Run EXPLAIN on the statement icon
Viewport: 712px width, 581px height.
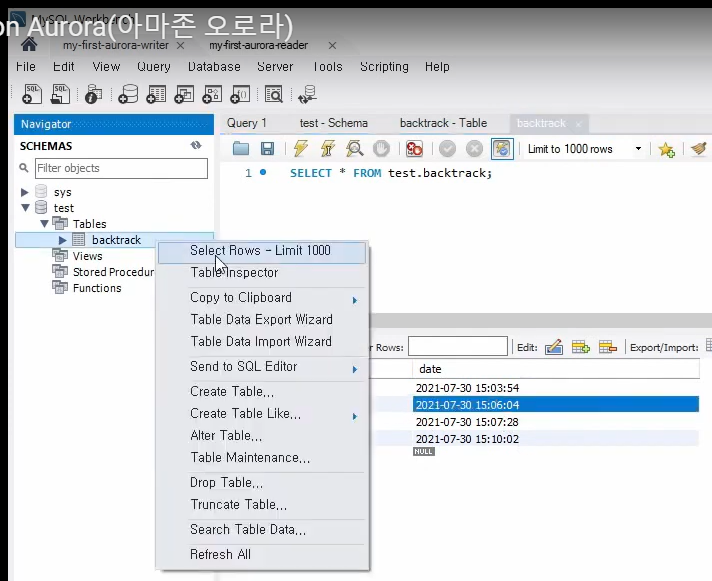click(x=354, y=148)
